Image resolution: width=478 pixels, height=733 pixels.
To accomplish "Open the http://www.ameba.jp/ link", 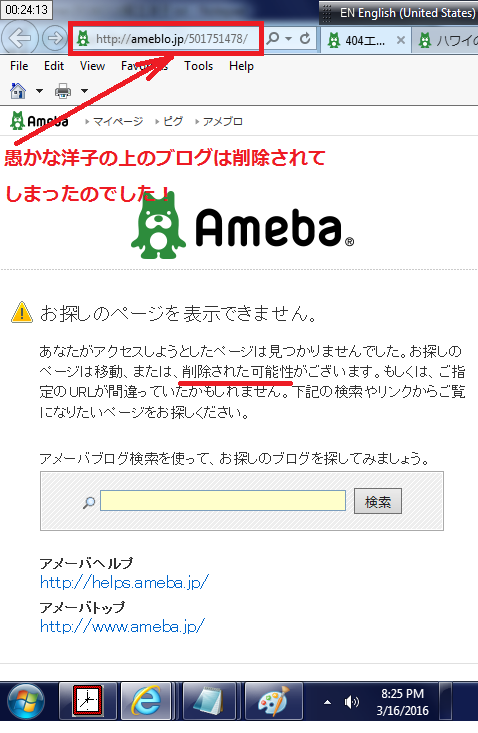I will (x=122, y=626).
